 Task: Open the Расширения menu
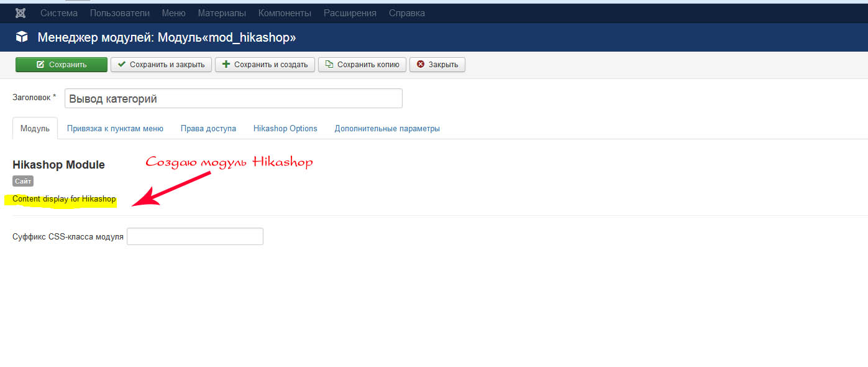(x=350, y=13)
